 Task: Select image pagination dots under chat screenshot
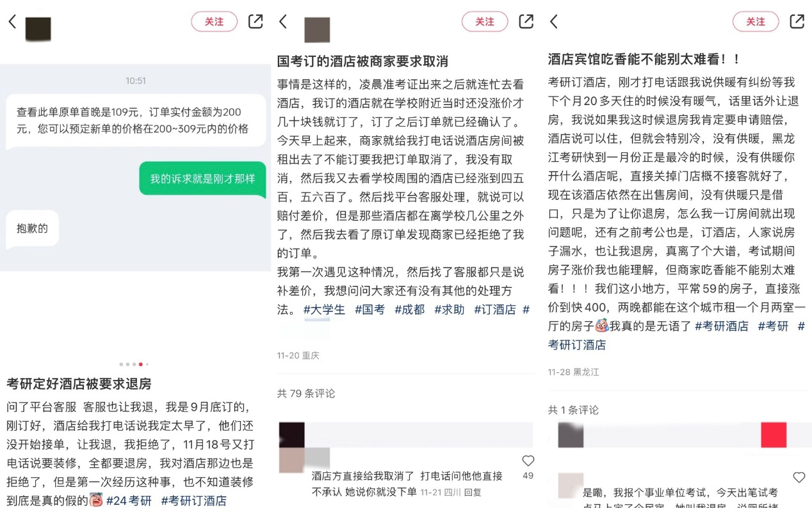(x=135, y=364)
